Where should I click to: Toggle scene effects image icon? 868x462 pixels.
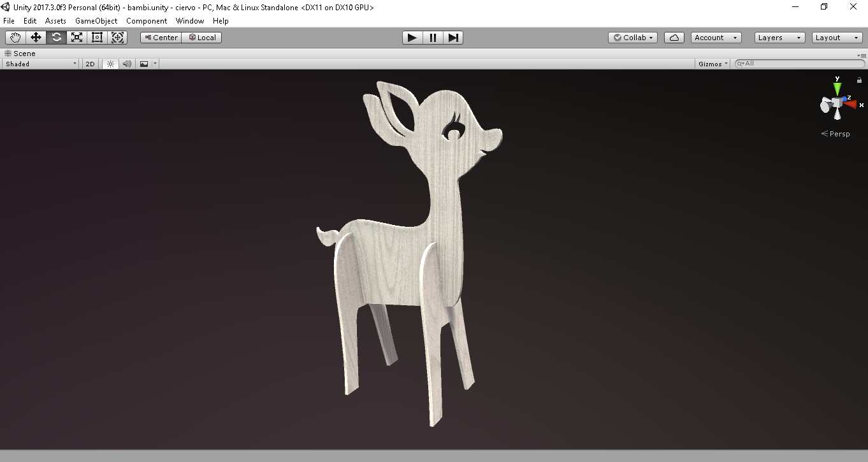[144, 64]
